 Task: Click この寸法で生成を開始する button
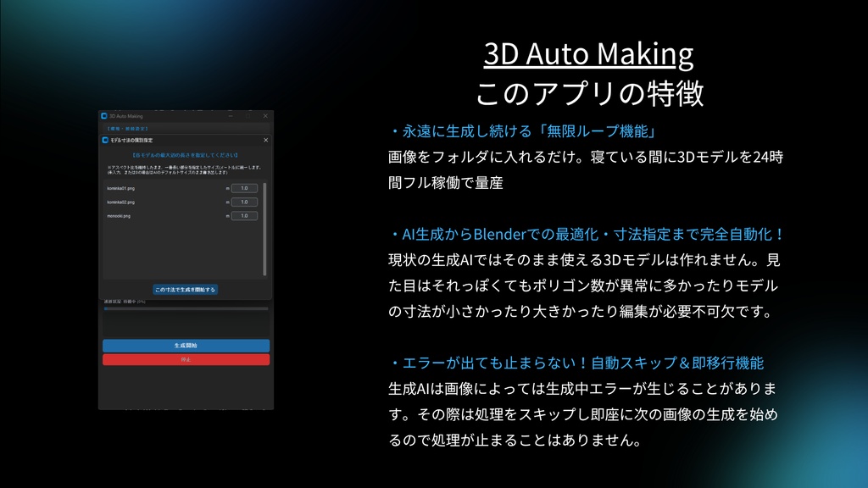pos(185,290)
